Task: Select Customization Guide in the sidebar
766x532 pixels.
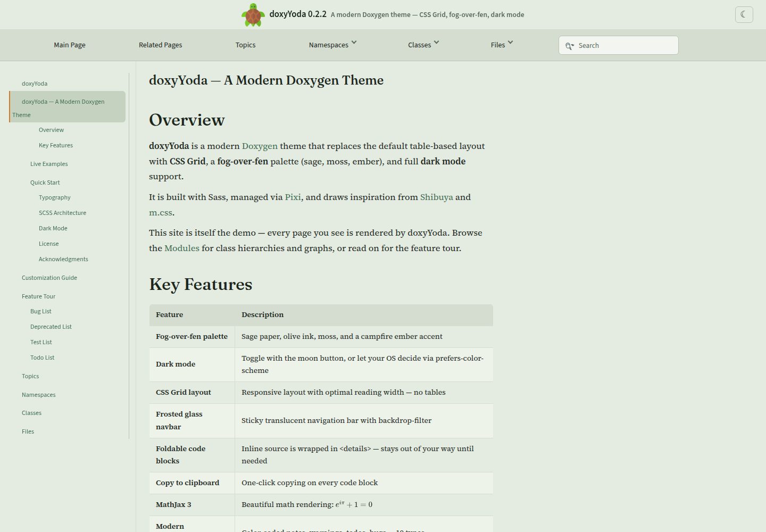Action: tap(49, 278)
